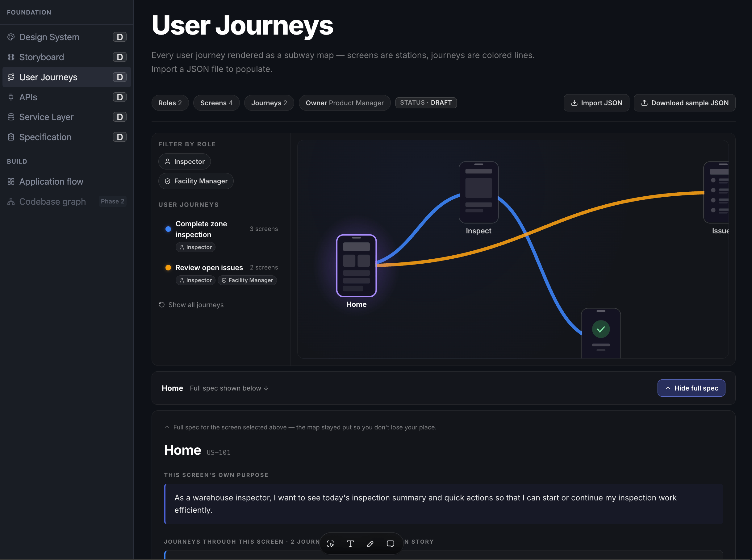Click the US-101 identifier text

219,452
